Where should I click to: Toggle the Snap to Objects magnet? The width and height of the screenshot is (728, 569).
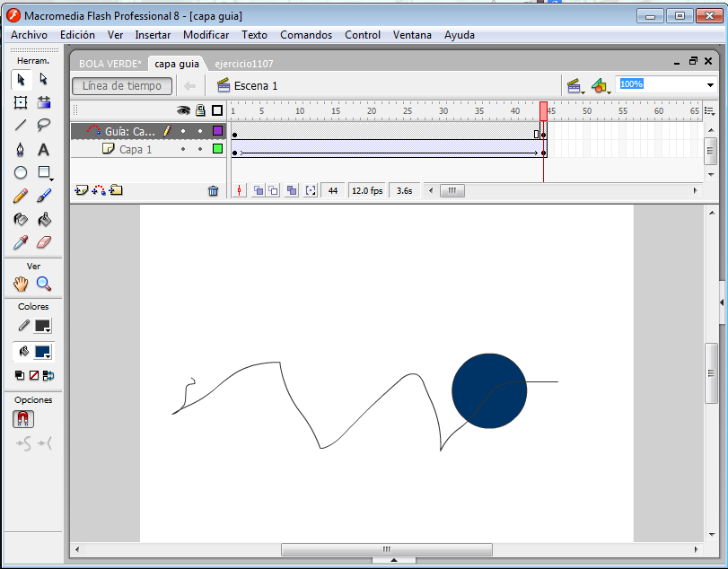(23, 419)
